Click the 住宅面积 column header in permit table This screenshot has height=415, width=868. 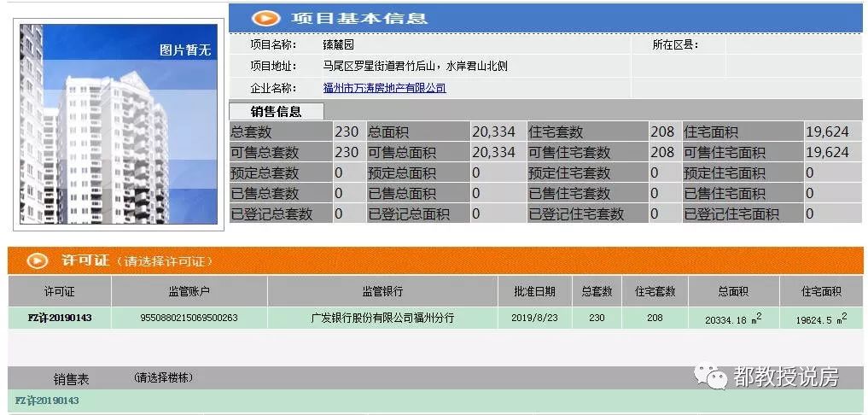point(822,291)
